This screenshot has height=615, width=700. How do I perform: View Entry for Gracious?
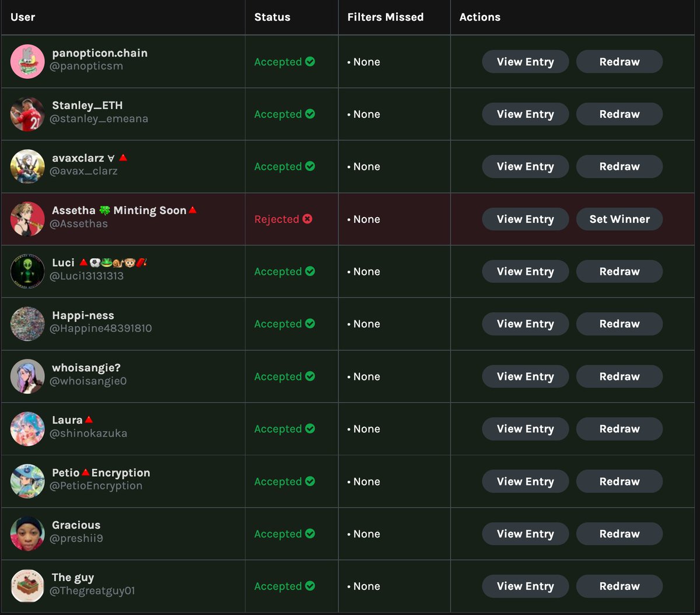point(525,534)
